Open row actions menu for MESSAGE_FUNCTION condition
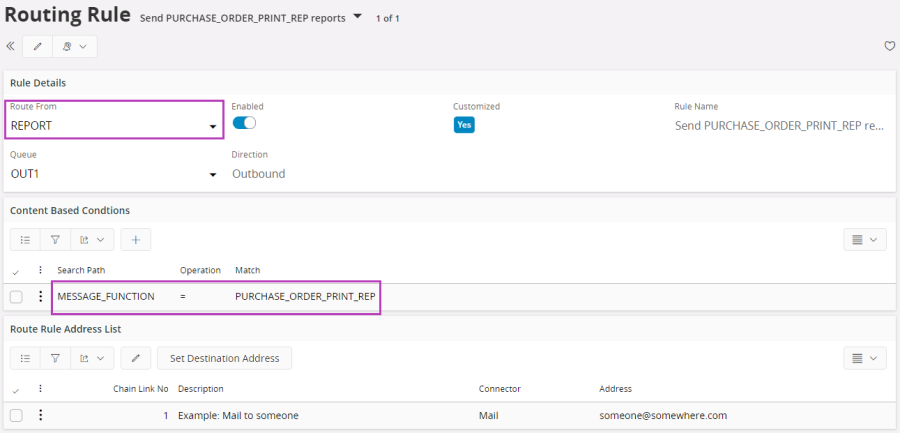Viewport: 900px width, 433px height. coord(41,297)
